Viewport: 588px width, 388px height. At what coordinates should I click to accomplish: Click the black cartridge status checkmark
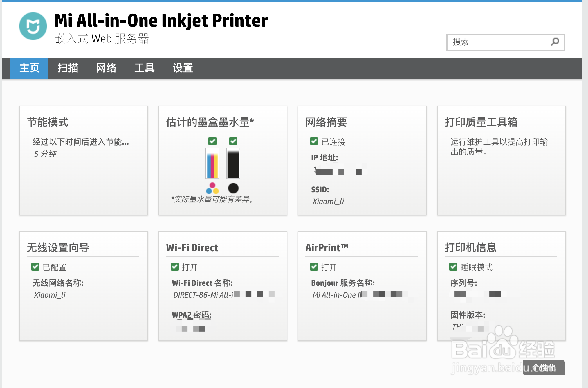[x=233, y=141]
